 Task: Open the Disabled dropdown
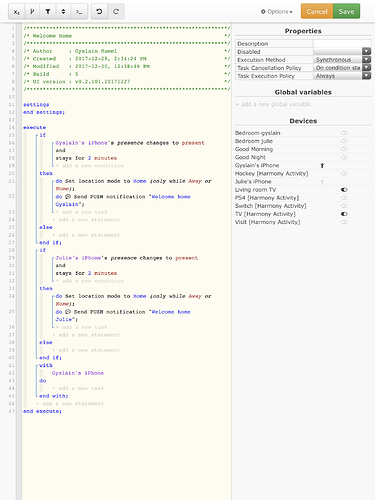pos(342,51)
